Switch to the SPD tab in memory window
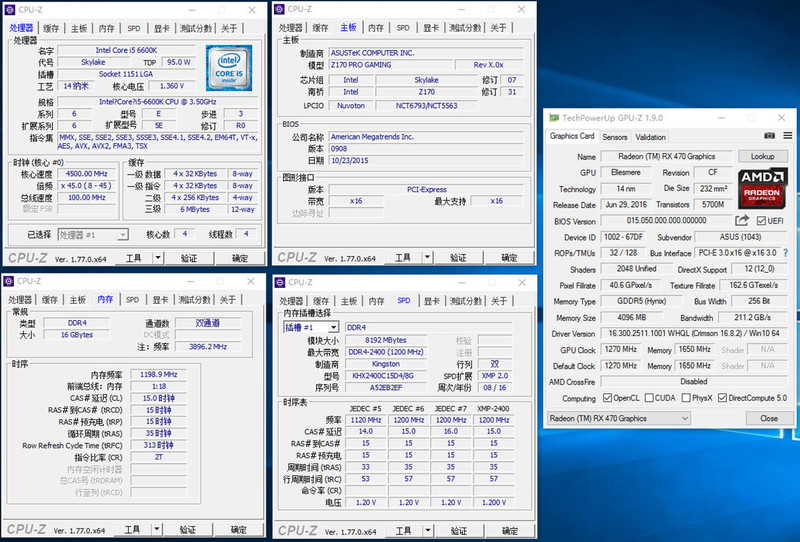 pyautogui.click(x=133, y=300)
